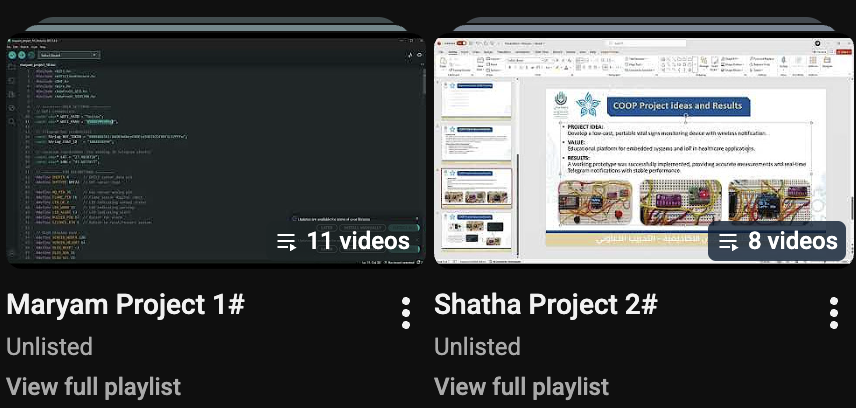Toggle the PowerPoint AutoSave switch
The height and width of the screenshot is (408, 856).
(x=462, y=43)
